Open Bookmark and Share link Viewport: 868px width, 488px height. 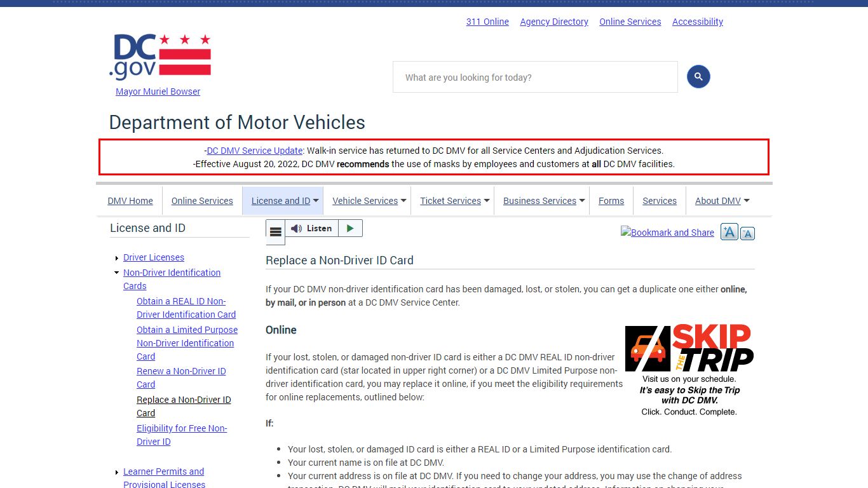(x=667, y=233)
